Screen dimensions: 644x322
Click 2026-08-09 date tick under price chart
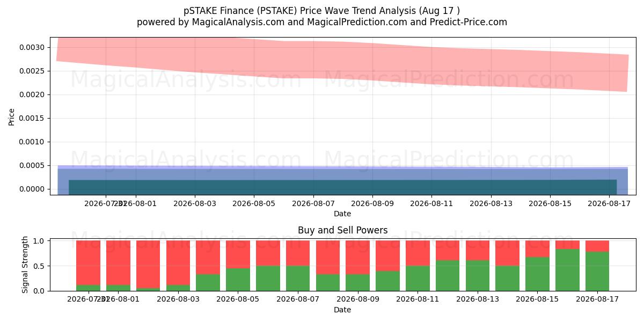point(372,203)
